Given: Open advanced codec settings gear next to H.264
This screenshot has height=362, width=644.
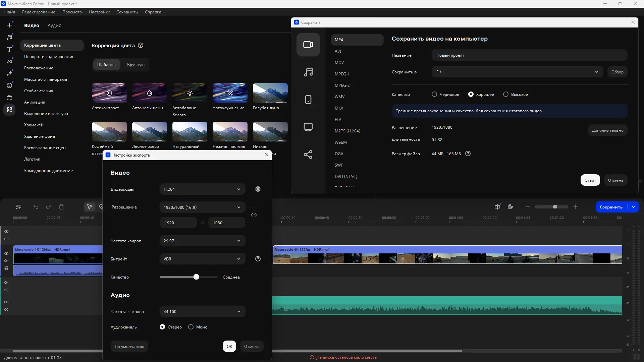Looking at the screenshot, I should [x=258, y=189].
